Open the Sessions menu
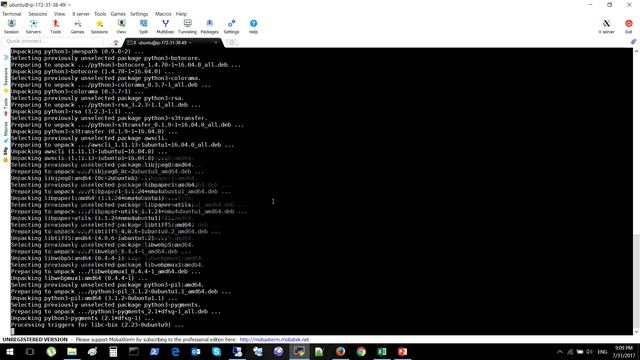Viewport: 640px width, 360px height. tap(38, 14)
